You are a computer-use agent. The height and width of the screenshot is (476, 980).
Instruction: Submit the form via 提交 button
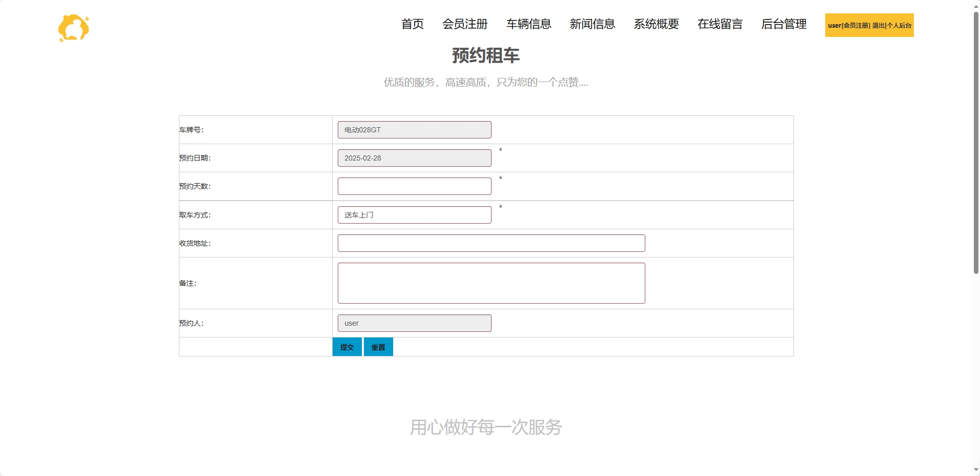(x=346, y=347)
